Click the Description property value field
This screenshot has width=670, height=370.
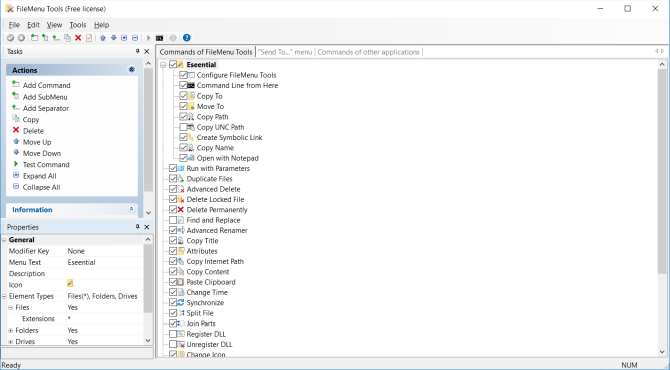tap(104, 273)
